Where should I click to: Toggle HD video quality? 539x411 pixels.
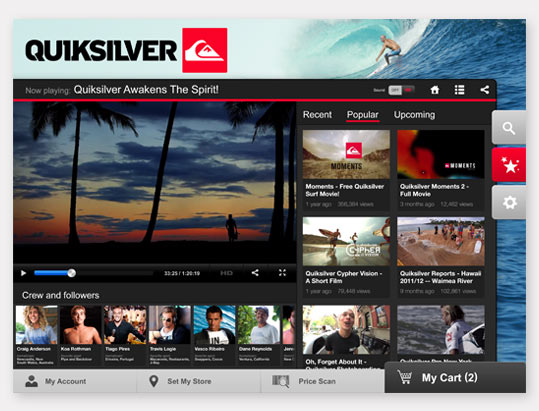tap(226, 273)
